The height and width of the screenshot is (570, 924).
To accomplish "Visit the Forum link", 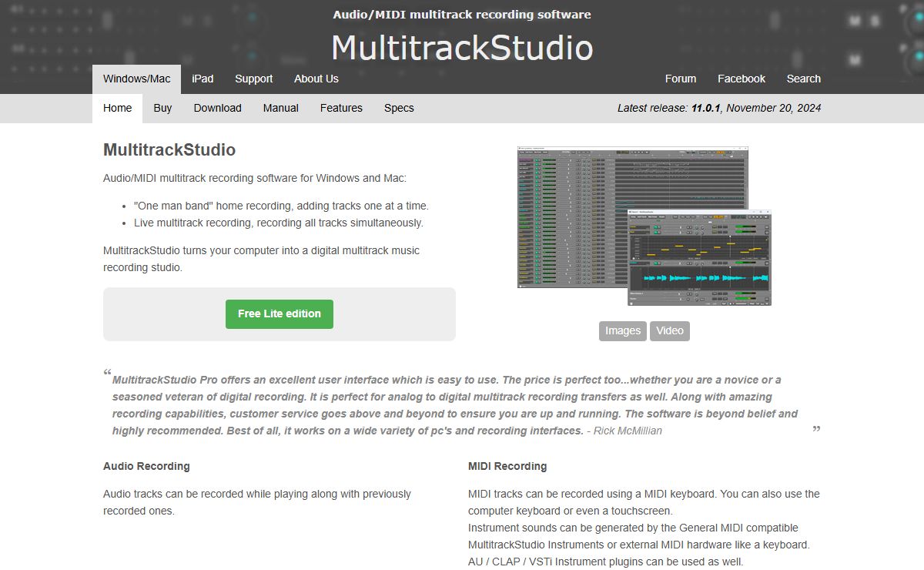I will pyautogui.click(x=681, y=79).
